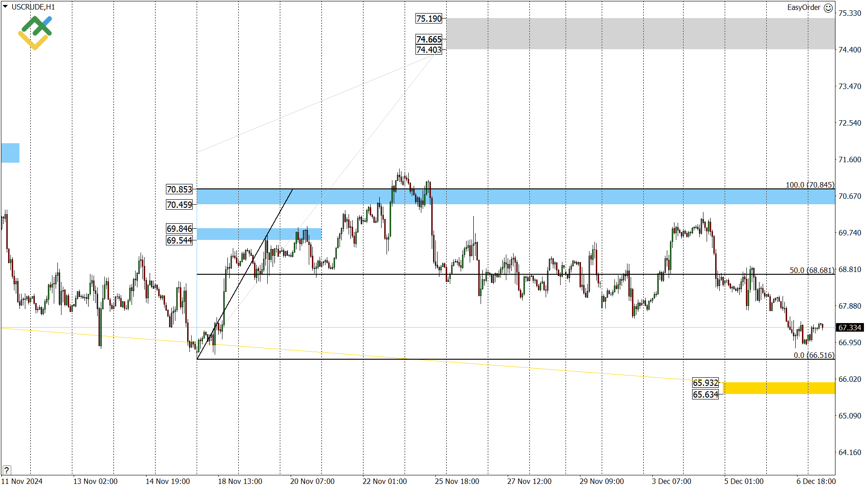Select the 70.853 price label box
The width and height of the screenshot is (868, 488).
(x=179, y=189)
